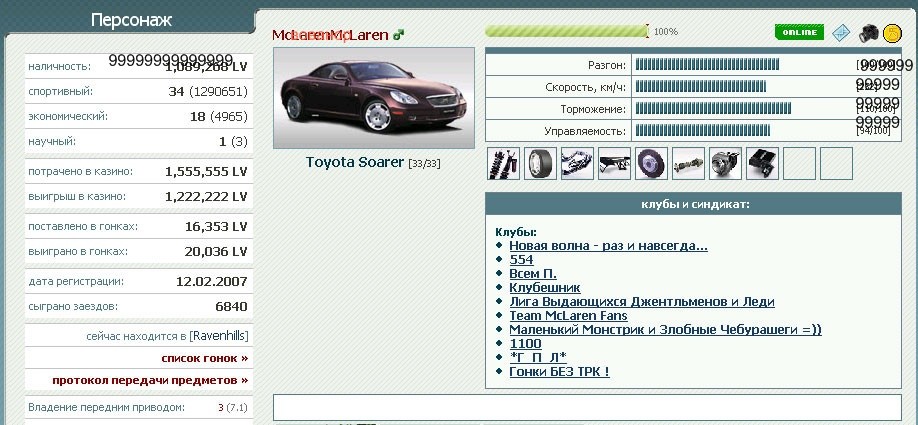Click 'поставлено в гонках' value 16,353 LV

(216, 227)
